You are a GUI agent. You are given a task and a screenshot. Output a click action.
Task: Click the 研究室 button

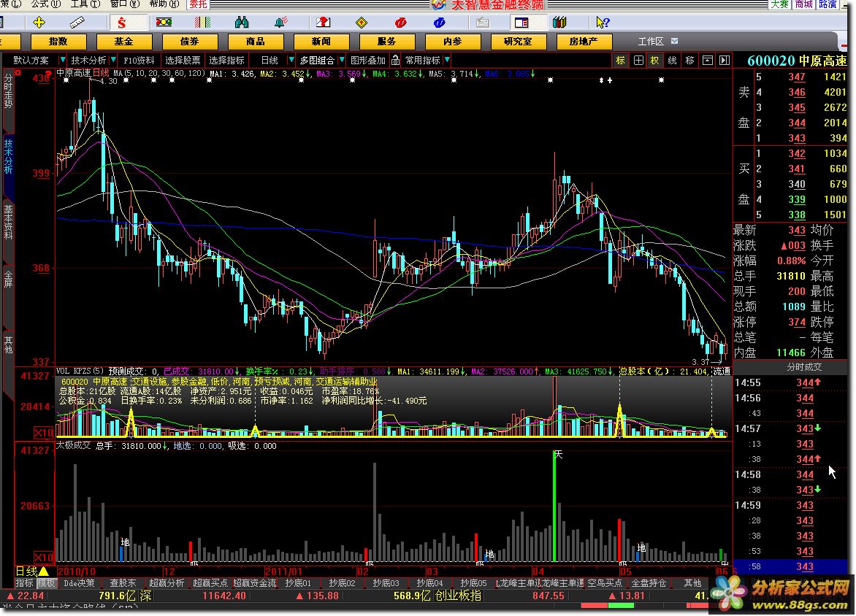[x=518, y=42]
